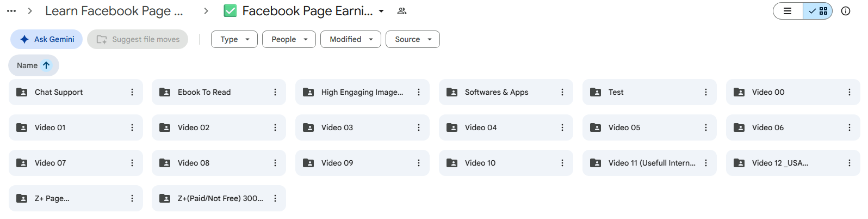The width and height of the screenshot is (868, 219).
Task: Select the Video 06 folder
Action: pyautogui.click(x=793, y=127)
